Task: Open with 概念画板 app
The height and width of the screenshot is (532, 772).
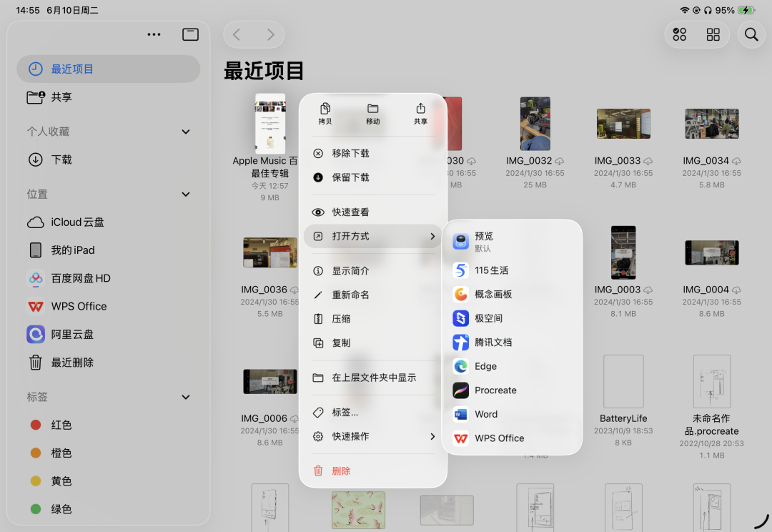Action: point(512,294)
